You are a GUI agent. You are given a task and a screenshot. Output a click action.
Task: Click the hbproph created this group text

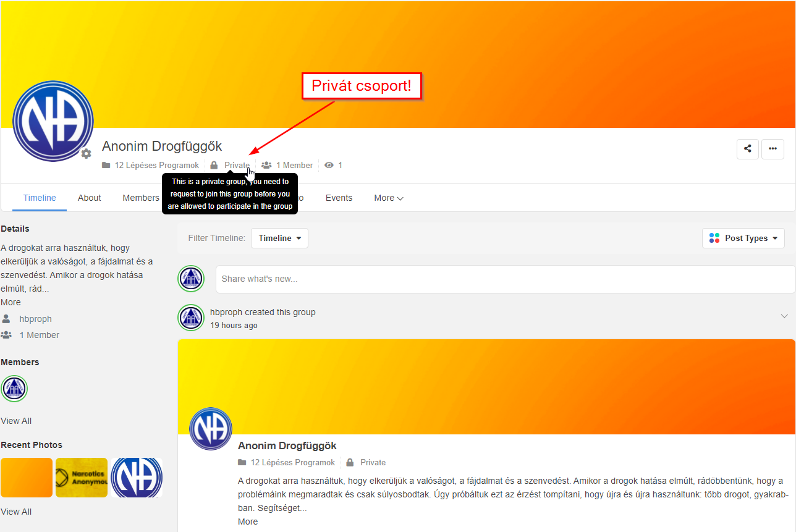click(x=263, y=312)
